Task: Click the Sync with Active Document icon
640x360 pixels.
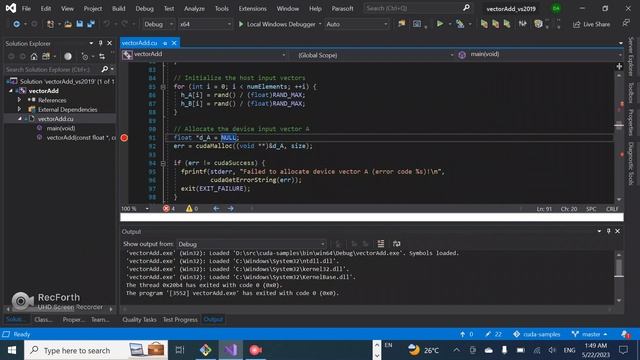Action: click(x=102, y=56)
